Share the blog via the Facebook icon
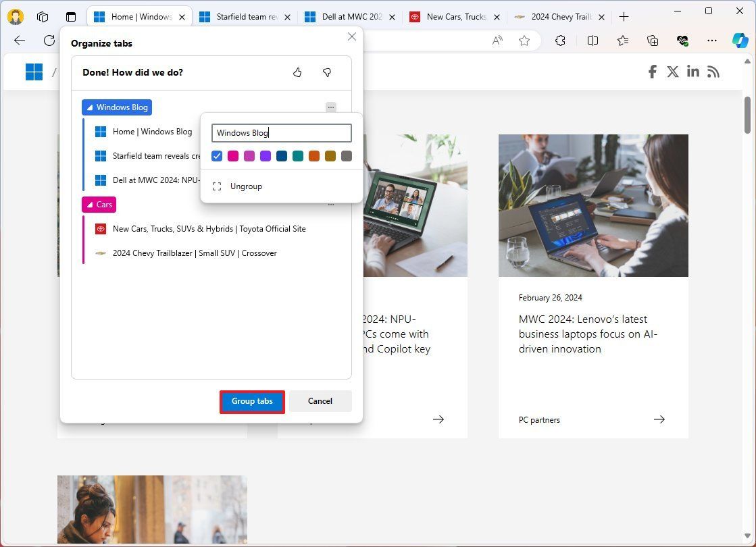 click(651, 71)
